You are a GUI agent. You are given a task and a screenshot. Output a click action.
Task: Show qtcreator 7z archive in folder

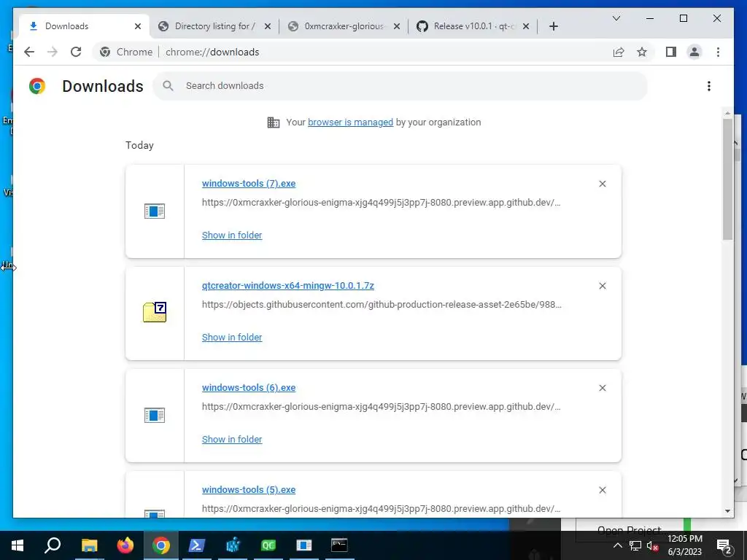pyautogui.click(x=231, y=337)
